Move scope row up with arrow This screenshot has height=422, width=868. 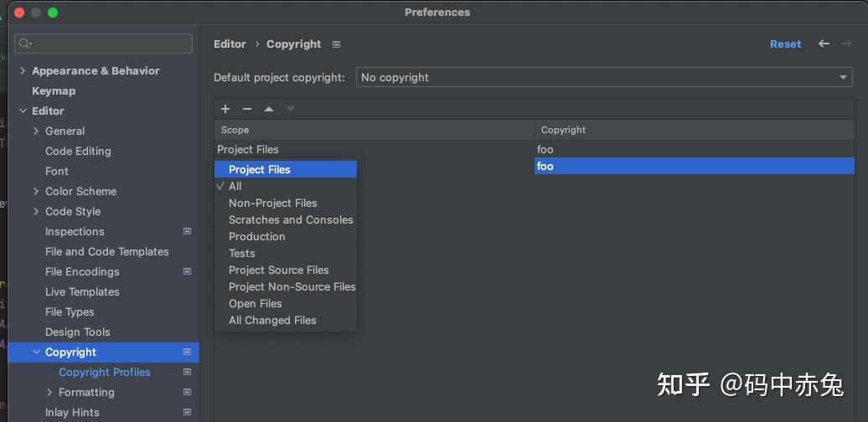(269, 109)
